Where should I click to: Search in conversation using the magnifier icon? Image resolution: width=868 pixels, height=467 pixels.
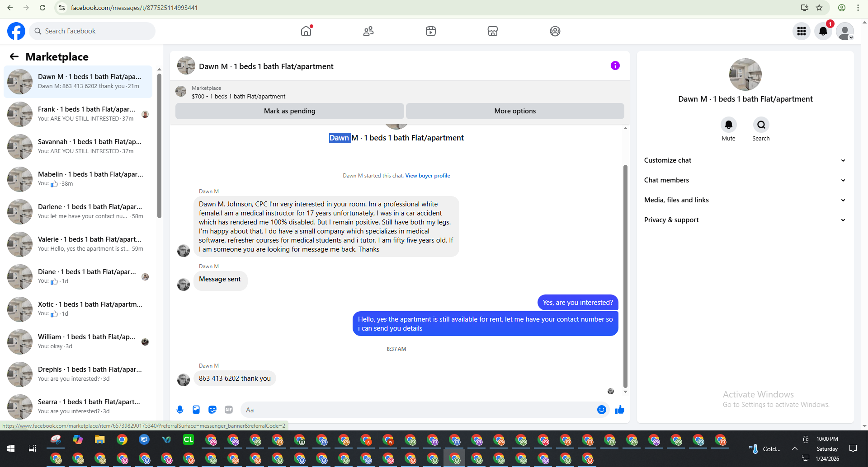[x=761, y=125]
